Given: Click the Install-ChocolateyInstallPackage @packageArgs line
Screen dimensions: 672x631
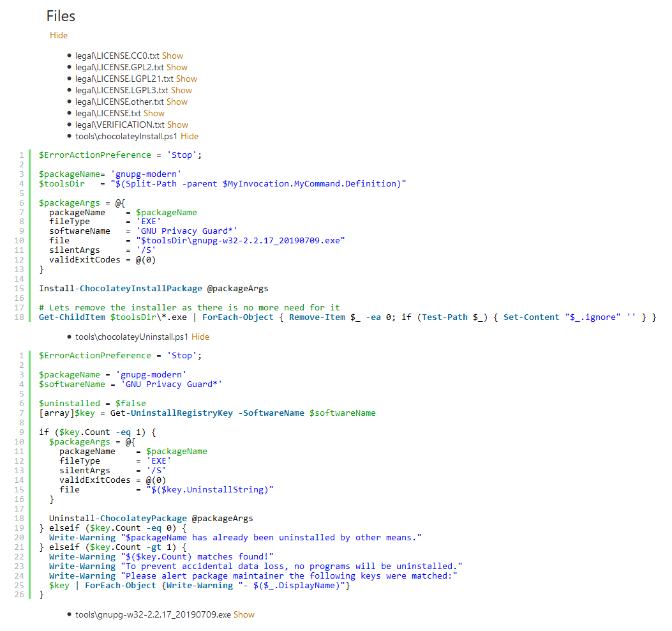Looking at the screenshot, I should pyautogui.click(x=153, y=288).
